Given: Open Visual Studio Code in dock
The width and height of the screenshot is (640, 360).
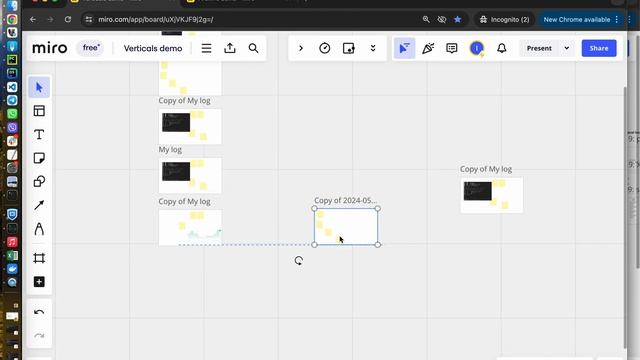Looking at the screenshot, I should tap(12, 87).
